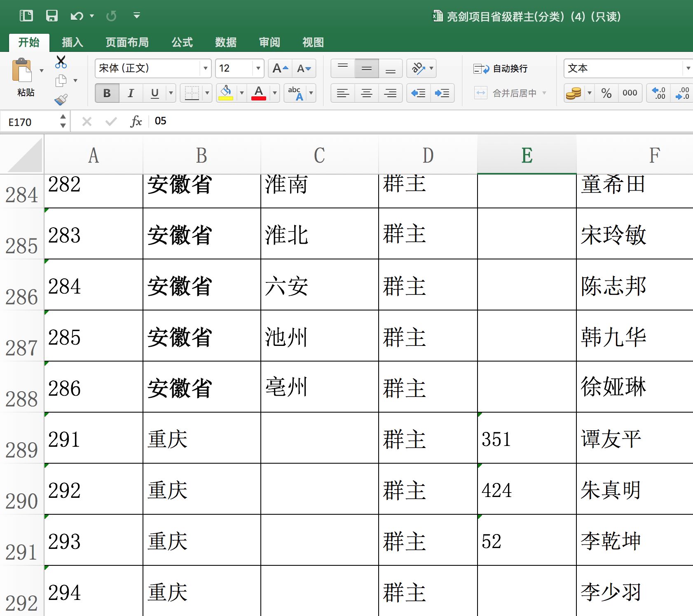Click the percent style icon
Image resolution: width=693 pixels, height=616 pixels.
pos(606,93)
